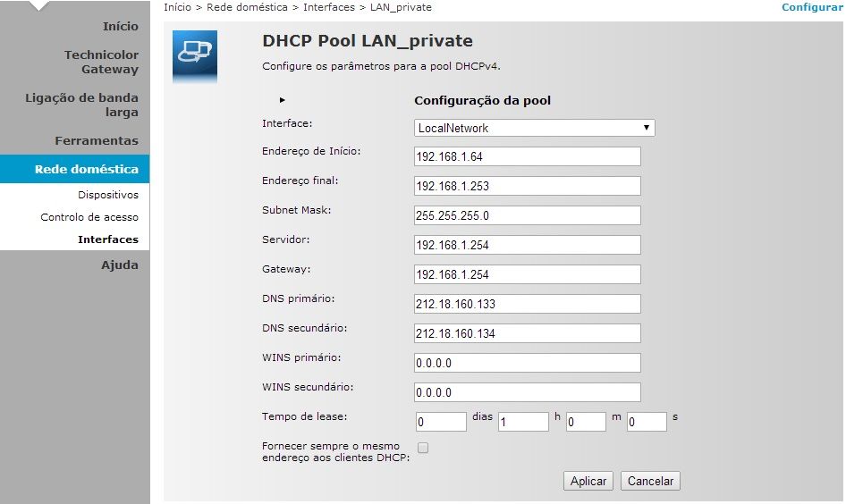Click the 'Tempo de lease:' label

click(x=304, y=416)
